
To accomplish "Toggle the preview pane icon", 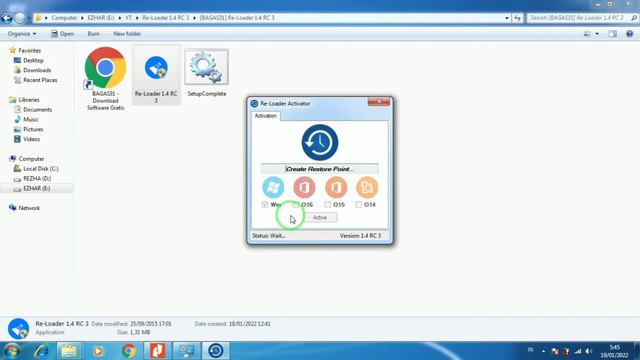I will pyautogui.click(x=613, y=34).
